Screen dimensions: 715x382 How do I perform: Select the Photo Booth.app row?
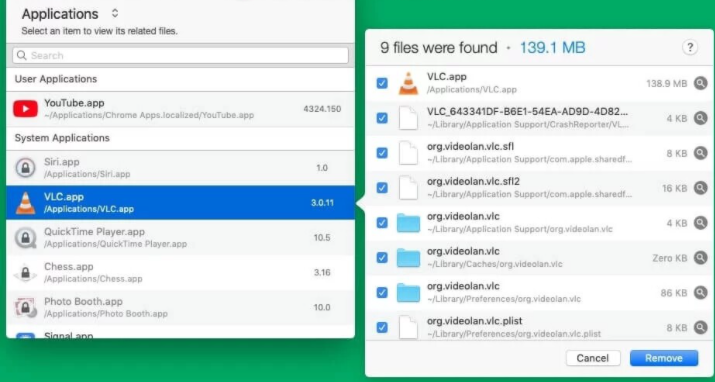click(181, 307)
